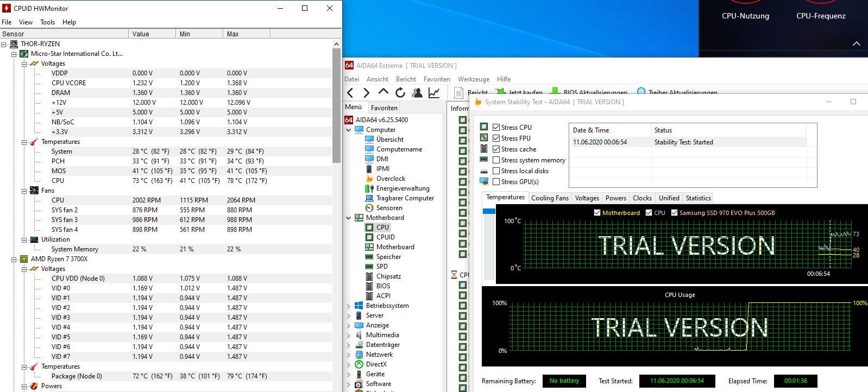868x392 pixels.
Task: Switch to Cooling Fans tab
Action: tap(550, 198)
